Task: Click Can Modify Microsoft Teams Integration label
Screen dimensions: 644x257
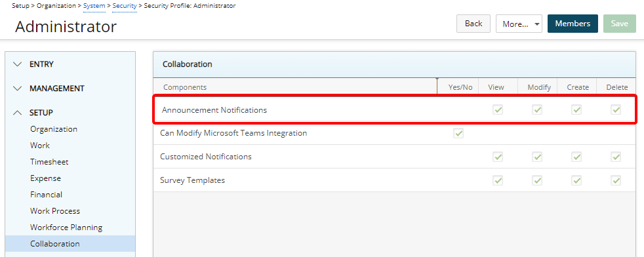Action: [233, 133]
